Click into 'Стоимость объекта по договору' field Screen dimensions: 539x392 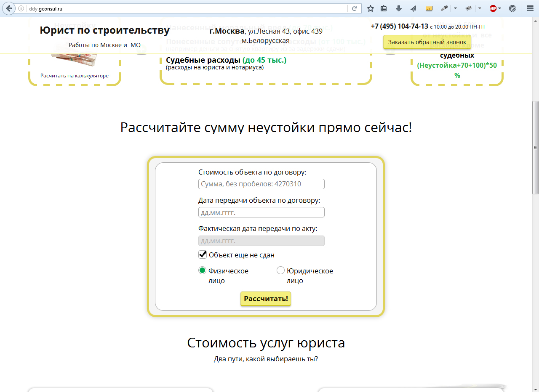pos(261,184)
